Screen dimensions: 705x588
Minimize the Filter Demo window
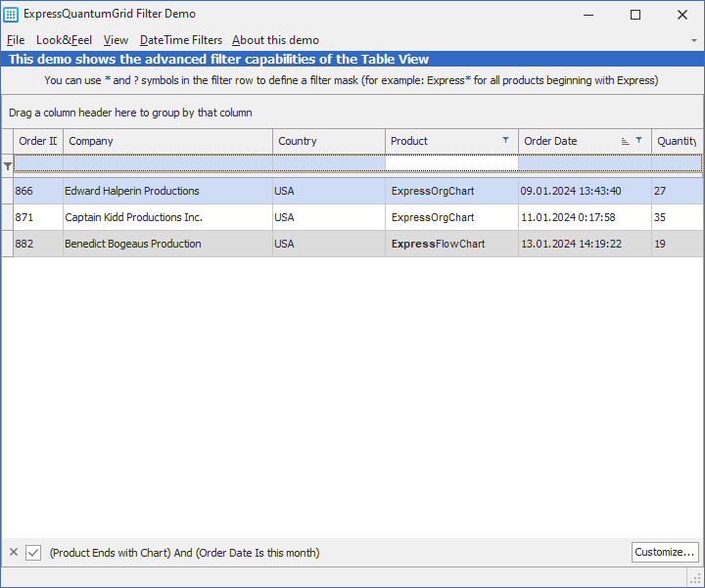(588, 15)
